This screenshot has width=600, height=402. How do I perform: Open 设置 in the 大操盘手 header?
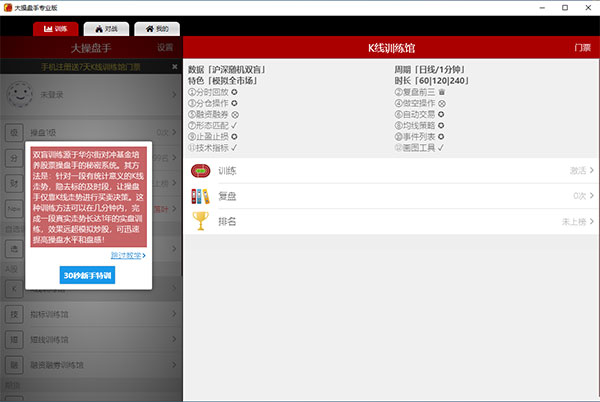point(164,48)
